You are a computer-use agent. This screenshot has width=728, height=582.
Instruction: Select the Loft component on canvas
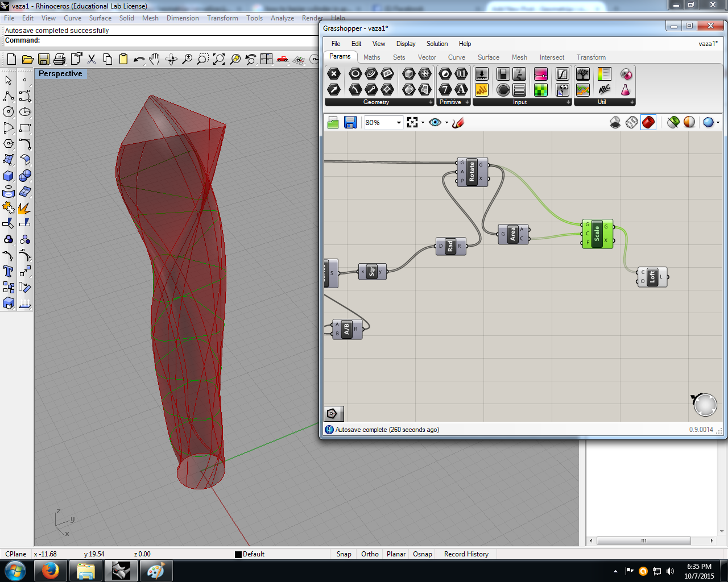pos(652,277)
